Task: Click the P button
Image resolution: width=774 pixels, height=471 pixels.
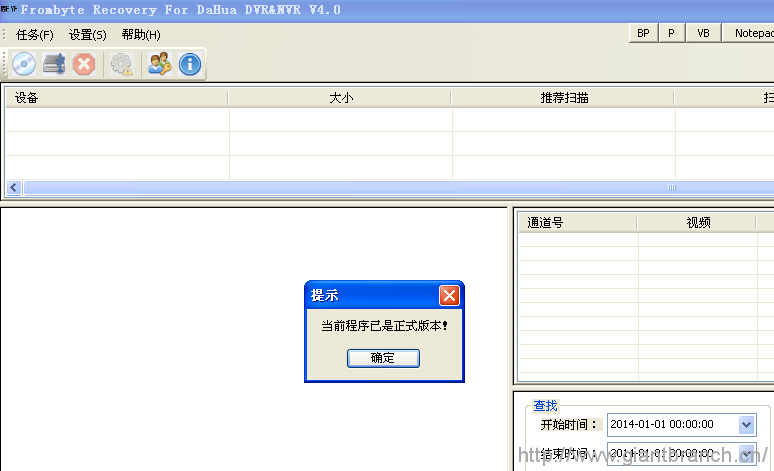Action: [x=671, y=33]
